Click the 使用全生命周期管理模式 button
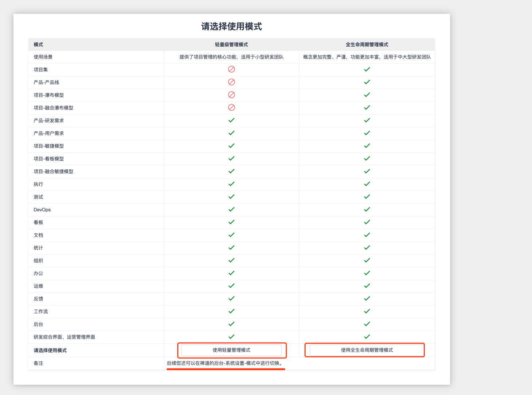This screenshot has height=395, width=532. (367, 350)
